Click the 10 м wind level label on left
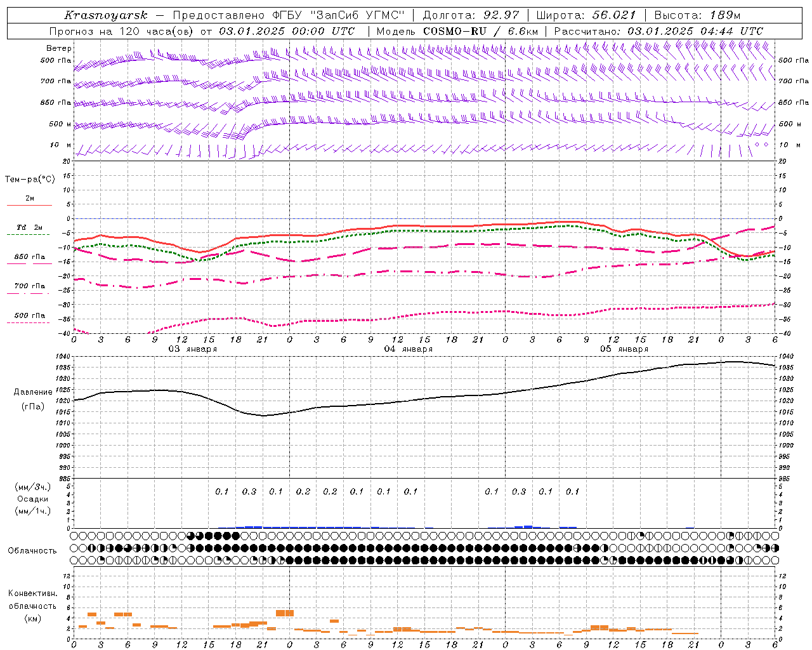The height and width of the screenshot is (650, 812). tap(60, 145)
